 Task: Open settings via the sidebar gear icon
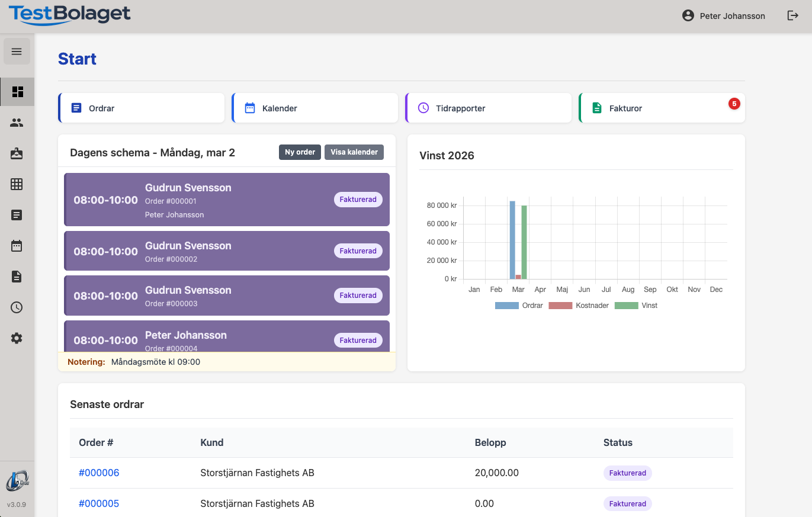[17, 338]
